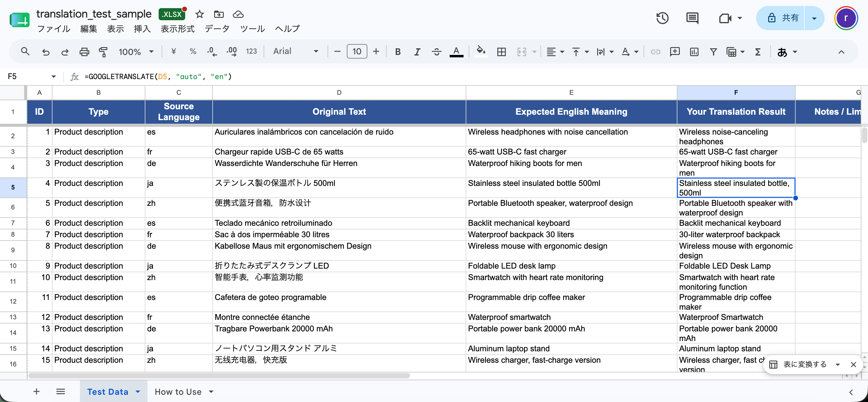This screenshot has width=868, height=402.
Task: Open the comments history icon
Action: [x=692, y=18]
